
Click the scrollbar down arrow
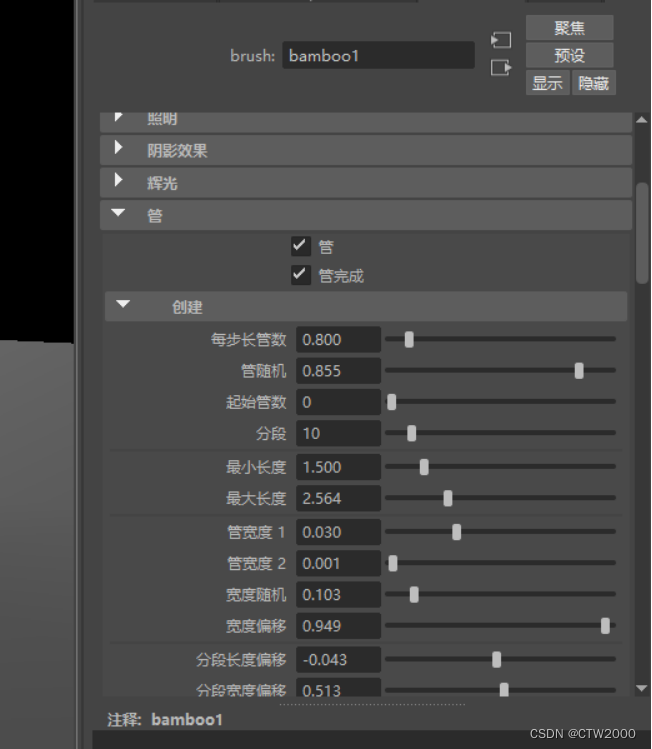(642, 688)
